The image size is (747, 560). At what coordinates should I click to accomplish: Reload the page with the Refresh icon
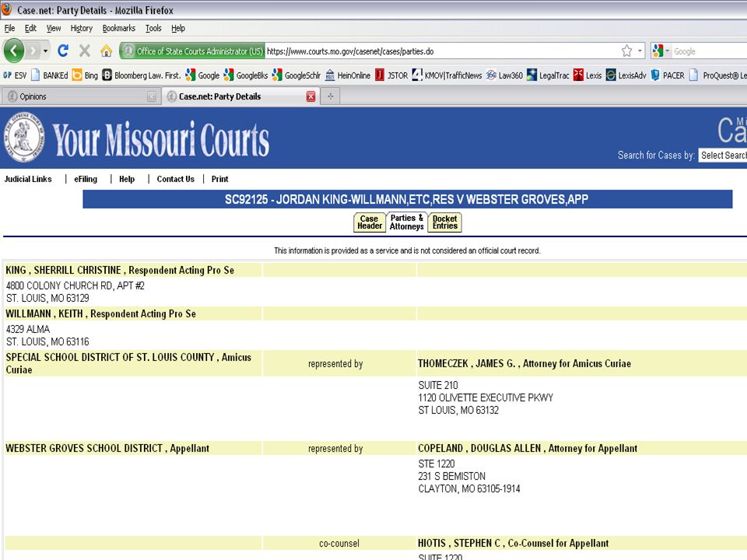[x=63, y=51]
